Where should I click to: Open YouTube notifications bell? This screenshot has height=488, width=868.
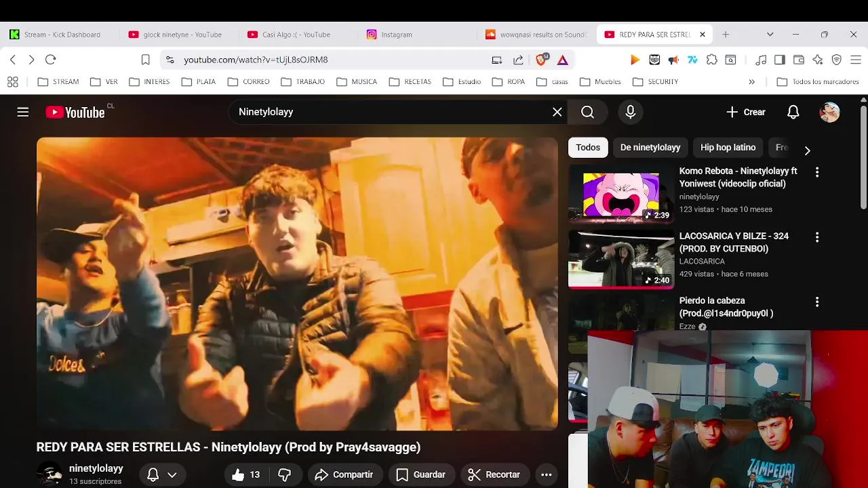[793, 112]
